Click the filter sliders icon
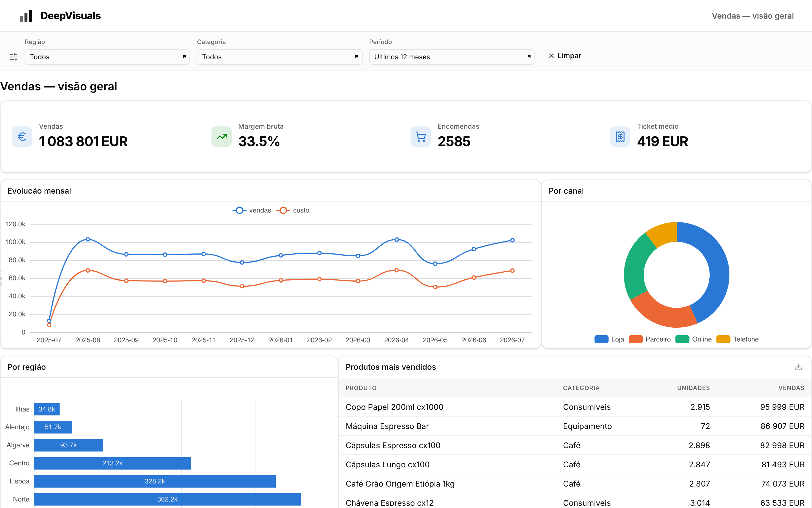This screenshot has width=812, height=508. pyautogui.click(x=14, y=57)
